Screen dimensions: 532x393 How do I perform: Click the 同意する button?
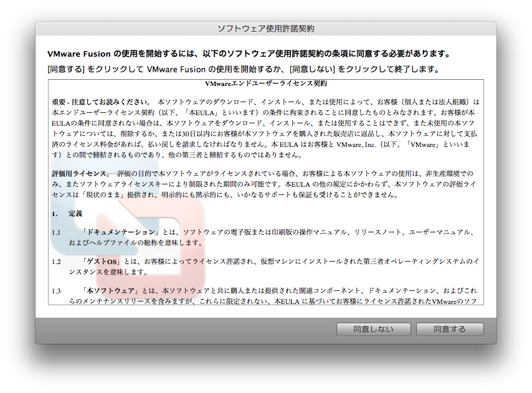[x=450, y=329]
